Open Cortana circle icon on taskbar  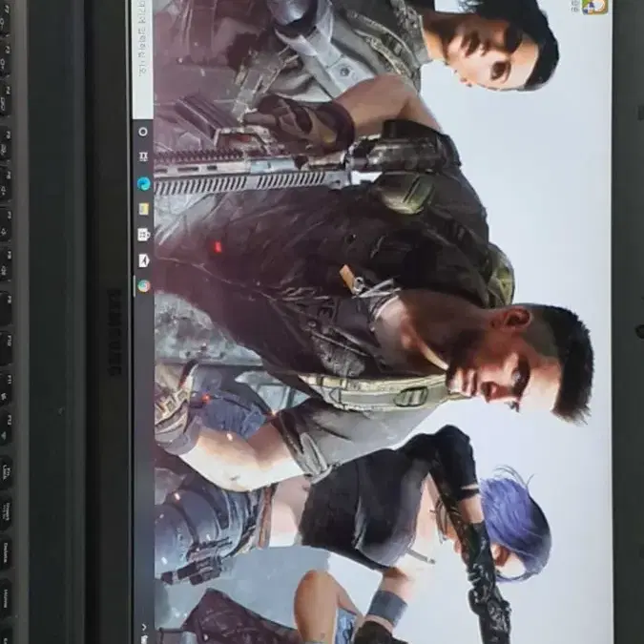pyautogui.click(x=143, y=132)
